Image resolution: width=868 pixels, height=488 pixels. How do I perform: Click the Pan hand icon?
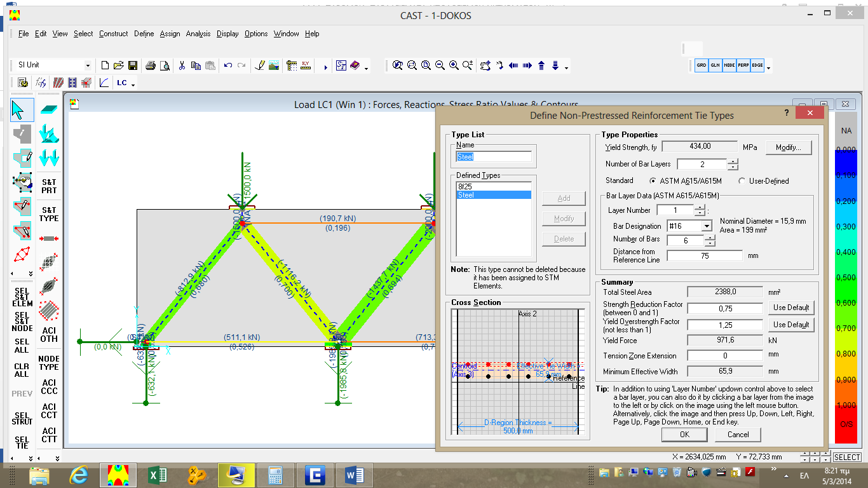pyautogui.click(x=486, y=65)
